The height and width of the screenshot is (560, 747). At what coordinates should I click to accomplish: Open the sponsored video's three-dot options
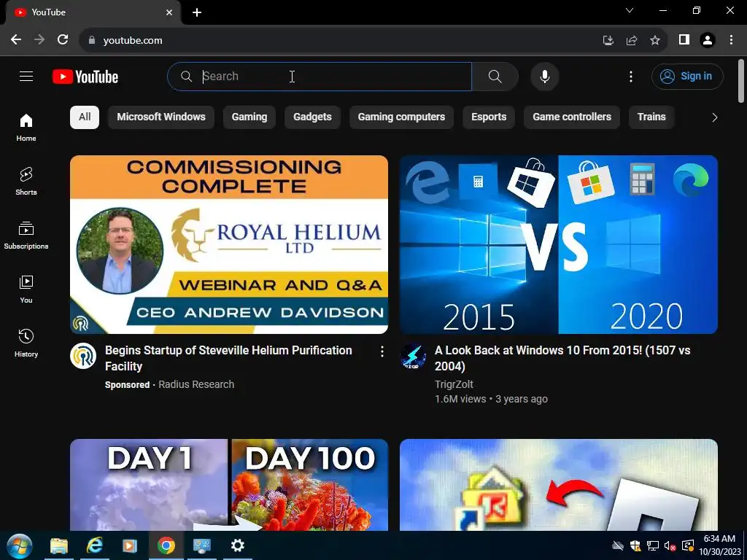coord(382,352)
